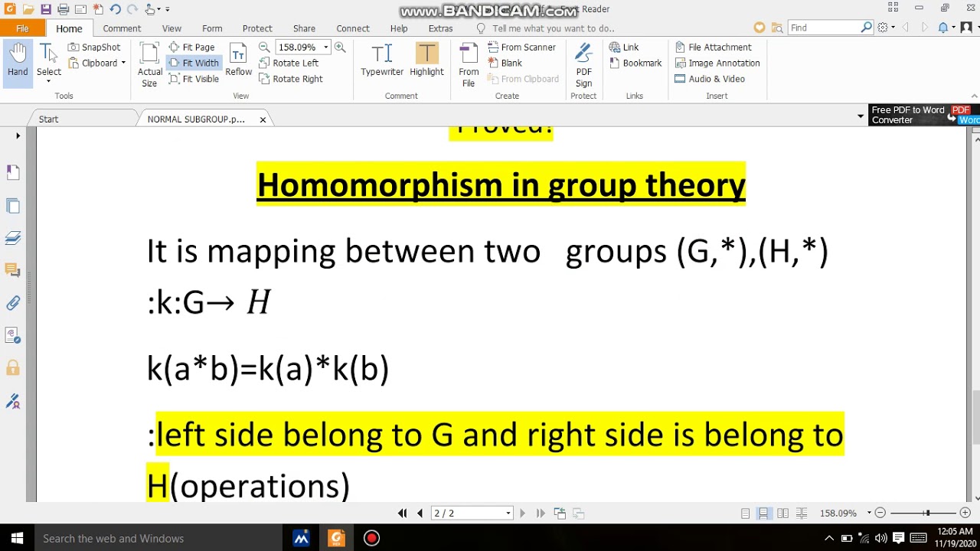The image size is (980, 551).
Task: Open the status bar zoom percent dropdown
Action: coord(869,514)
